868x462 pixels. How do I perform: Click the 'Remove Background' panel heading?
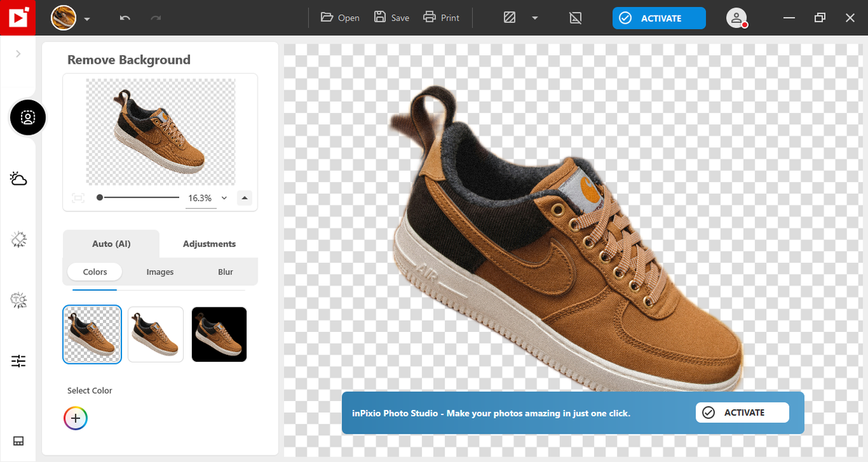(x=129, y=60)
